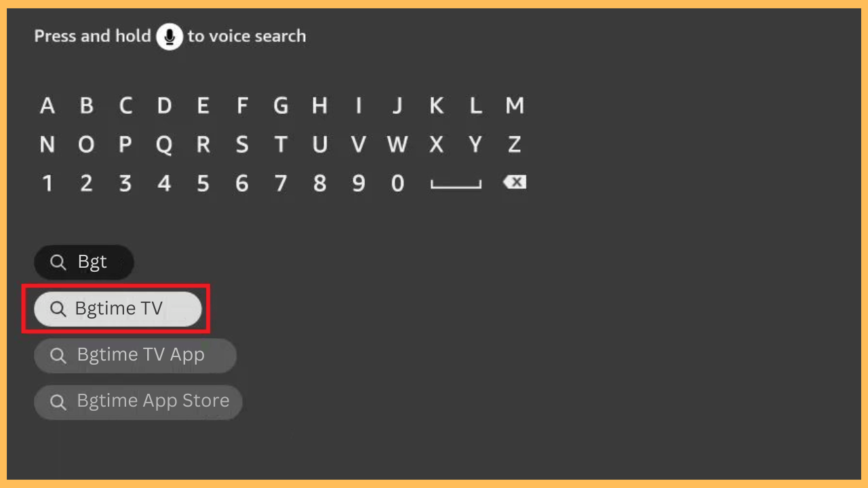Viewport: 868px width, 488px height.
Task: Click the magnifier icon on Bgtime App Store
Action: [58, 401]
